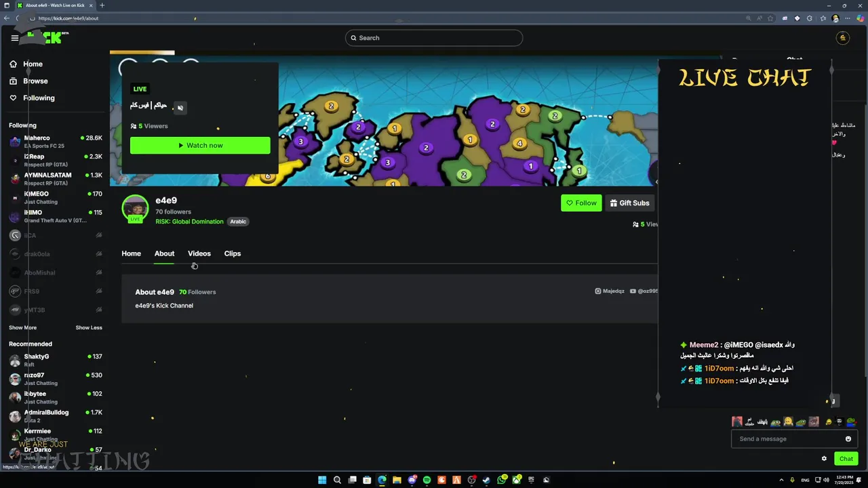Open ShaktyG recommended channel

[x=56, y=360]
